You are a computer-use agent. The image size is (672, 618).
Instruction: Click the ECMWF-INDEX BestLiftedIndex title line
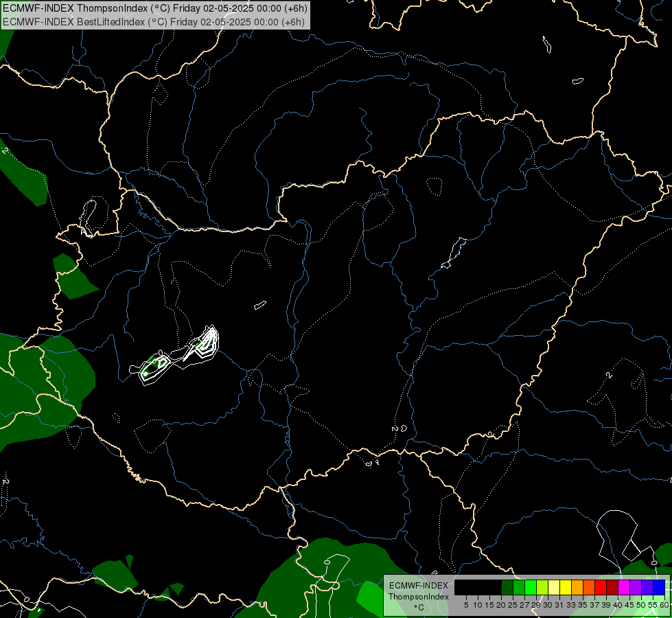coord(154,22)
